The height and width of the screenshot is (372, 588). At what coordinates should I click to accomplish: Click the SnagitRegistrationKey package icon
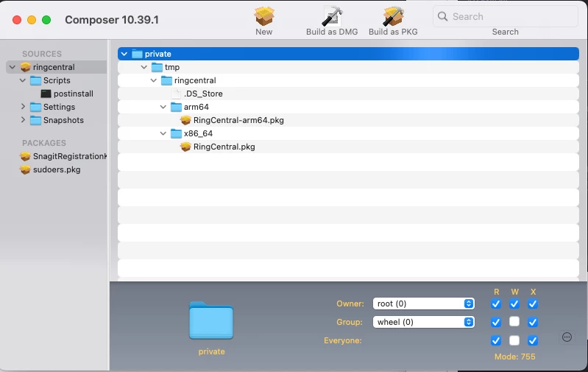[x=26, y=156]
